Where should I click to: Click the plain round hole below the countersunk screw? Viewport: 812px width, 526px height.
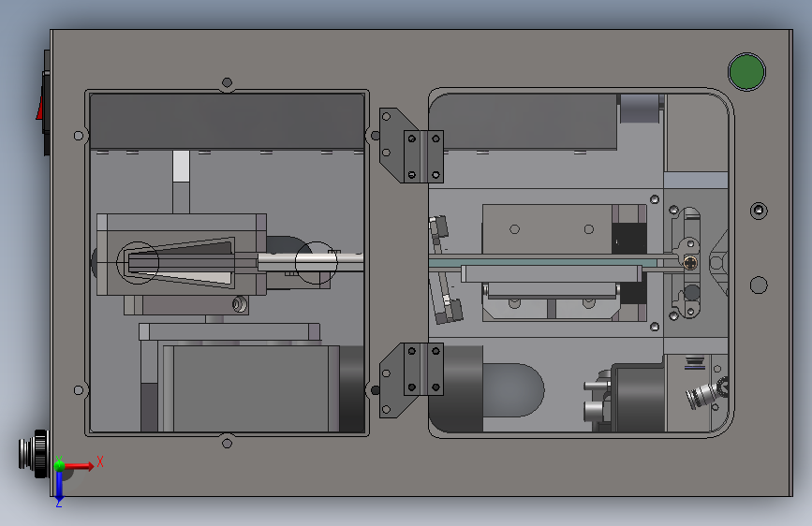point(759,285)
